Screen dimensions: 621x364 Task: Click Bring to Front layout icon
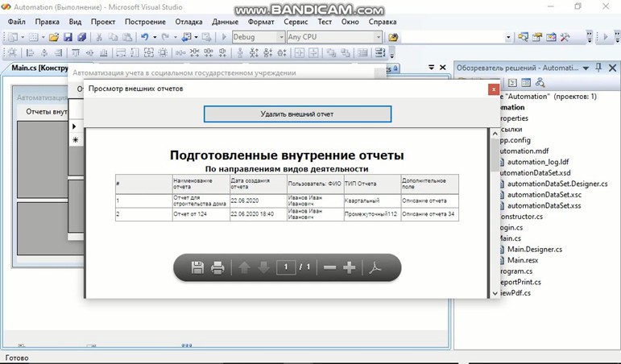(331, 52)
